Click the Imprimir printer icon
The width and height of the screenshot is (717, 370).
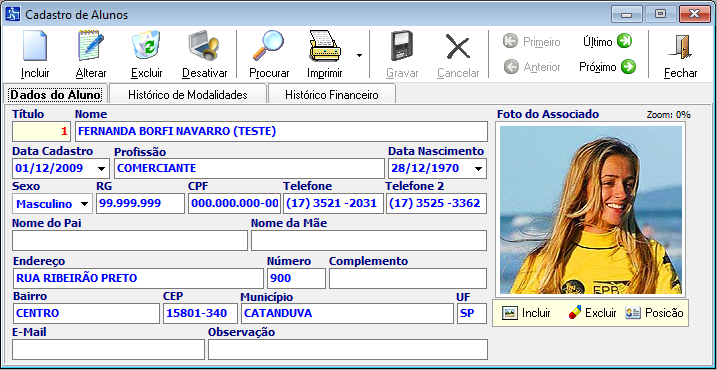pyautogui.click(x=325, y=46)
